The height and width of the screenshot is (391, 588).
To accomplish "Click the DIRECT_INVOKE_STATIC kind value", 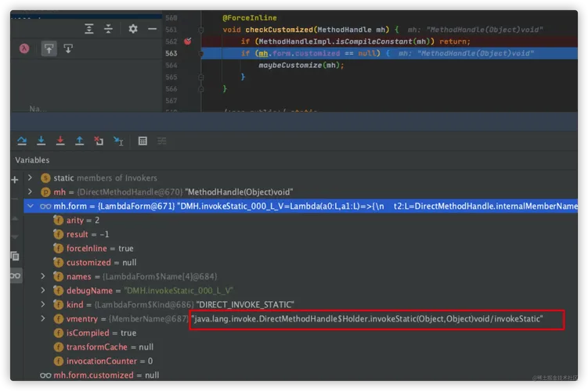I will pos(245,304).
